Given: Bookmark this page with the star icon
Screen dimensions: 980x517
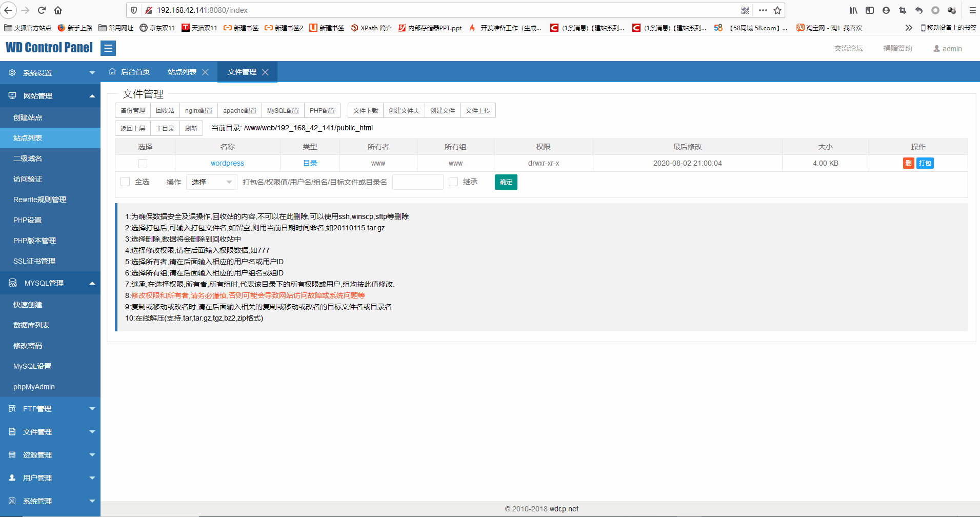Looking at the screenshot, I should 777,10.
